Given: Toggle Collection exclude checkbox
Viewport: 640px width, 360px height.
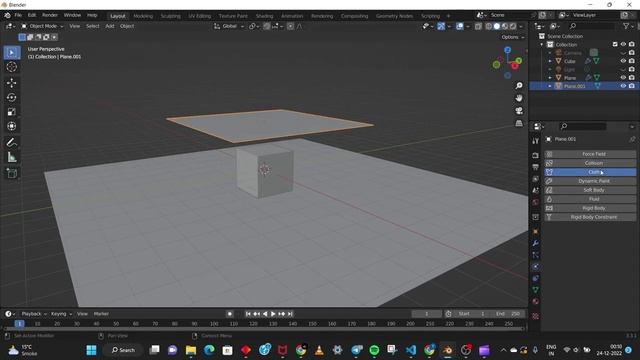Looking at the screenshot, I should (x=615, y=44).
